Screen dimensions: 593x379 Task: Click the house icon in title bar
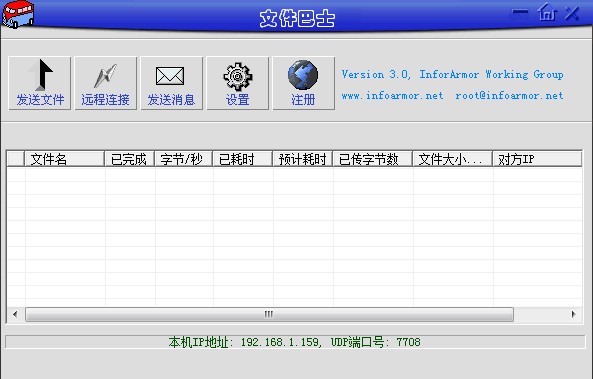click(547, 12)
